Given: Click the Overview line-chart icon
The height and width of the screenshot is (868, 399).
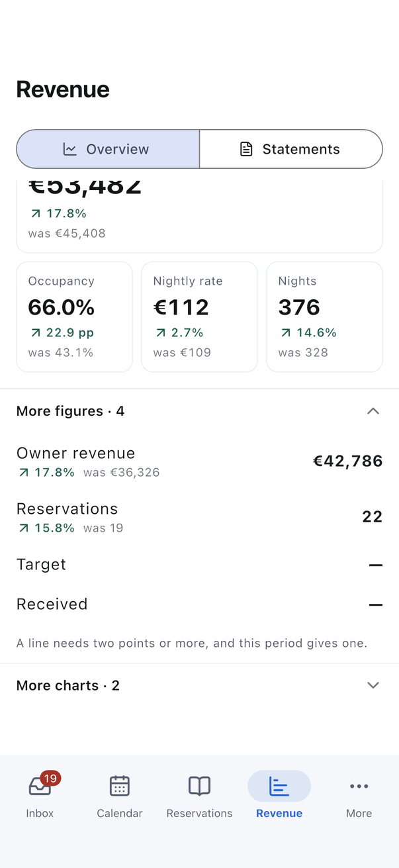Looking at the screenshot, I should tap(69, 149).
